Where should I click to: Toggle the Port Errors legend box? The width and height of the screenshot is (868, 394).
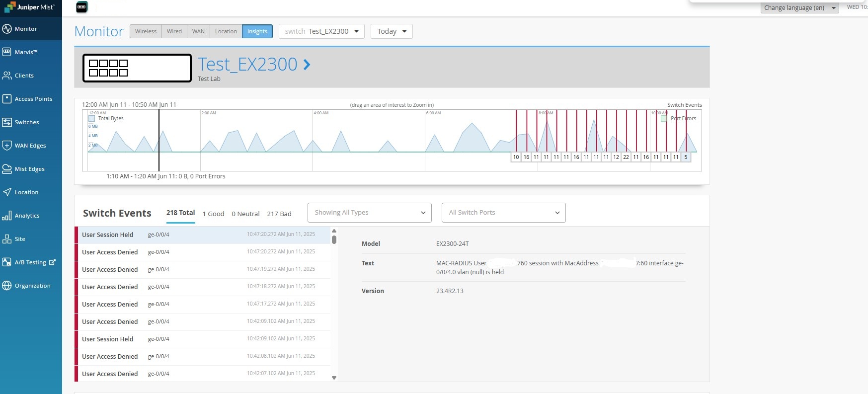[663, 119]
